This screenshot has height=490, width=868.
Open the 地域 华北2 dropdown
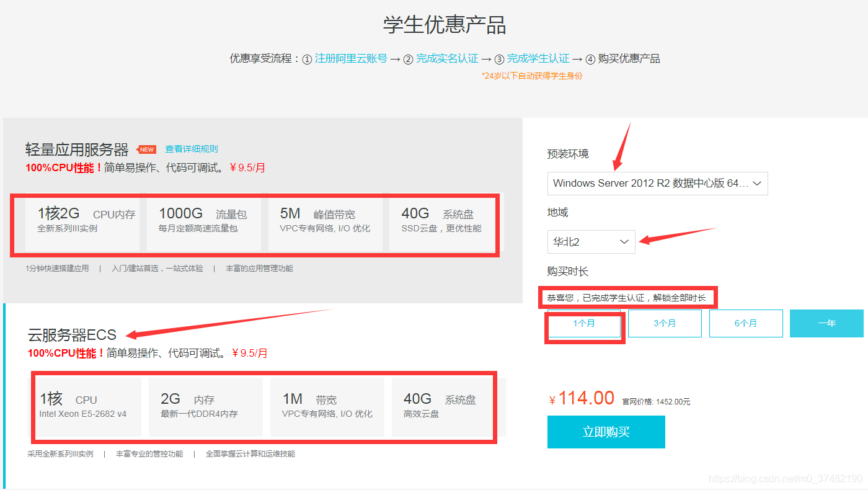[591, 242]
